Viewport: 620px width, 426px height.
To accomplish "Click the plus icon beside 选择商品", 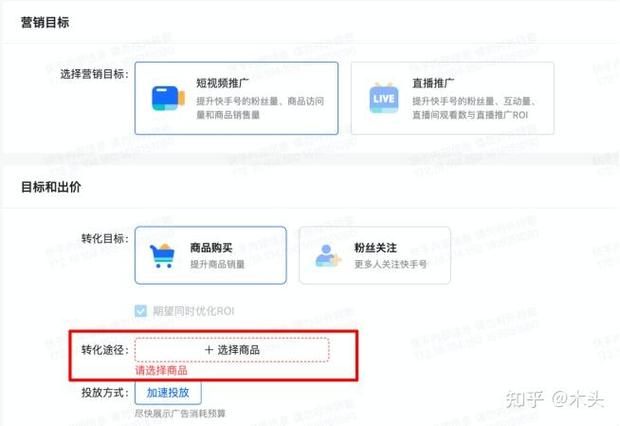I will (209, 350).
